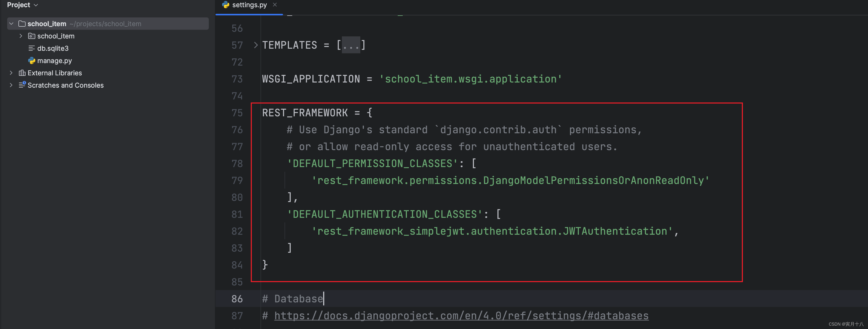Screen dimensions: 868x329
Task: Expand the External Libraries node
Action: pyautogui.click(x=11, y=73)
